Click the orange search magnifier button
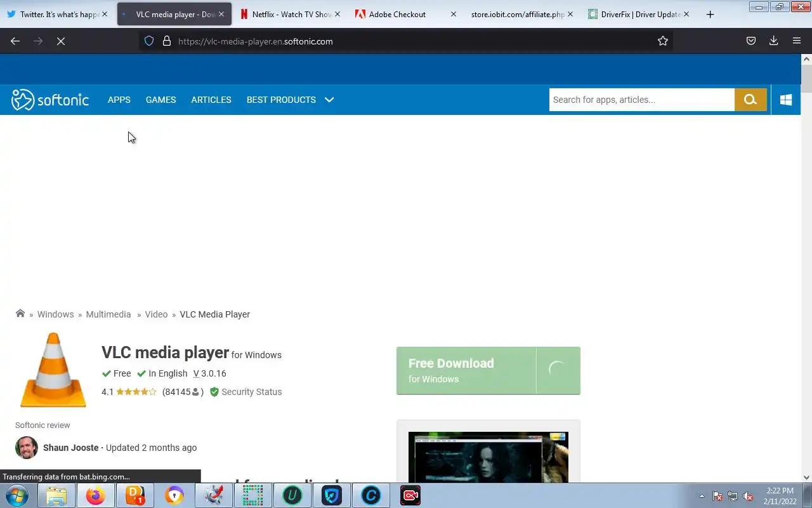The image size is (812, 508). (x=750, y=100)
